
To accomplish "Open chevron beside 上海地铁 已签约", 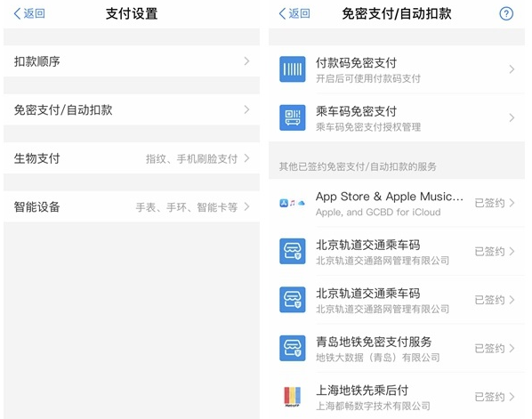I will click(x=512, y=397).
